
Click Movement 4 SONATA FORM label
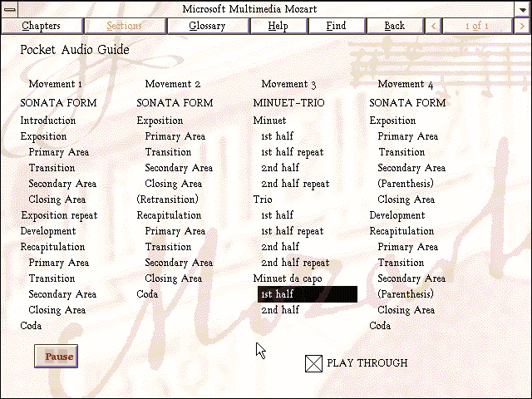(x=407, y=103)
